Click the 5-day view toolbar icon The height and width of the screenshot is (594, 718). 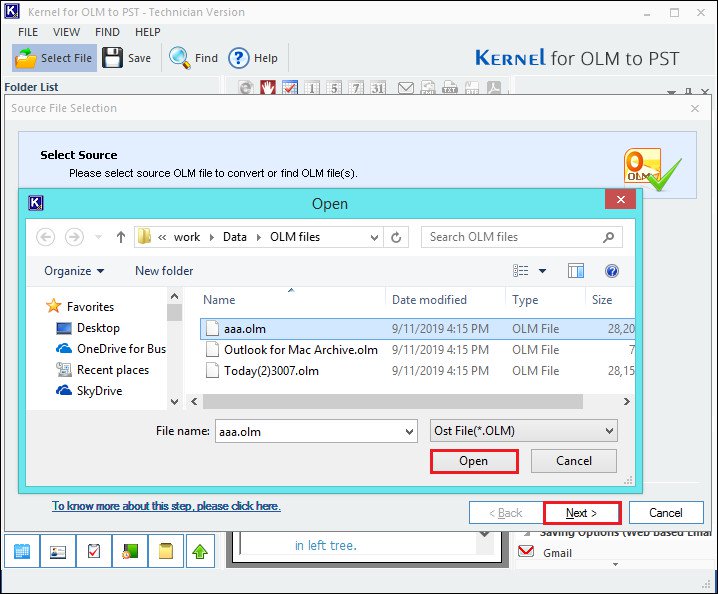[x=334, y=87]
